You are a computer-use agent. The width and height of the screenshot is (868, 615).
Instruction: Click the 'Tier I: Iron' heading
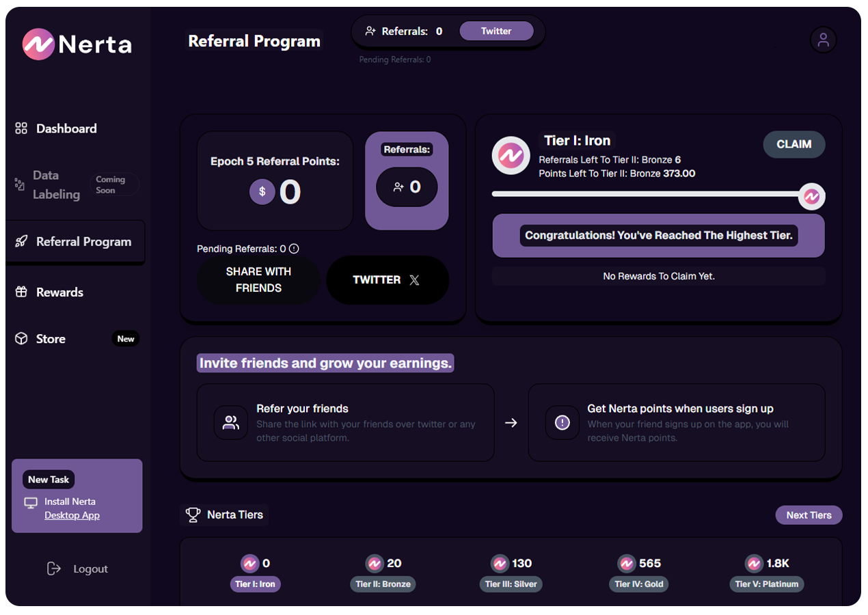(x=578, y=141)
